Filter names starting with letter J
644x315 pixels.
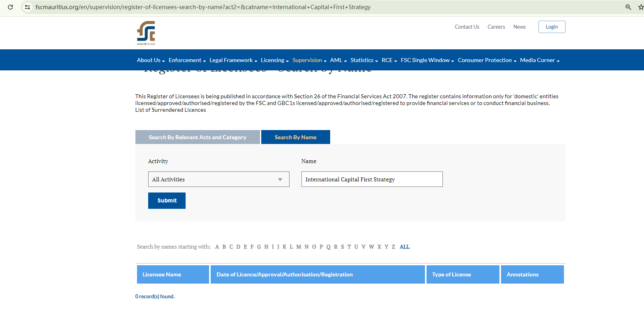278,247
